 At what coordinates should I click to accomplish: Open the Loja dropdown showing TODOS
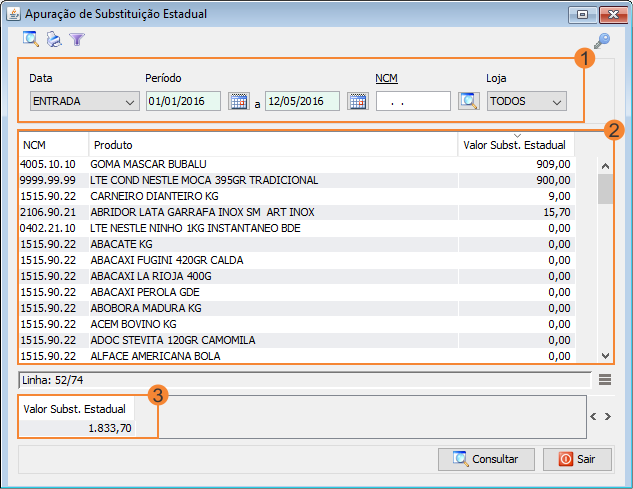[526, 101]
